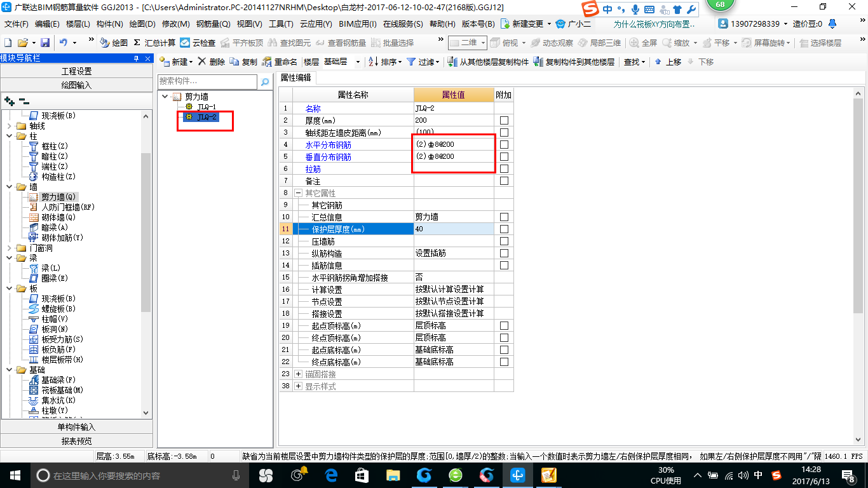Collapse the 剪力墙 component tree node
This screenshot has height=488, width=868.
[x=165, y=97]
